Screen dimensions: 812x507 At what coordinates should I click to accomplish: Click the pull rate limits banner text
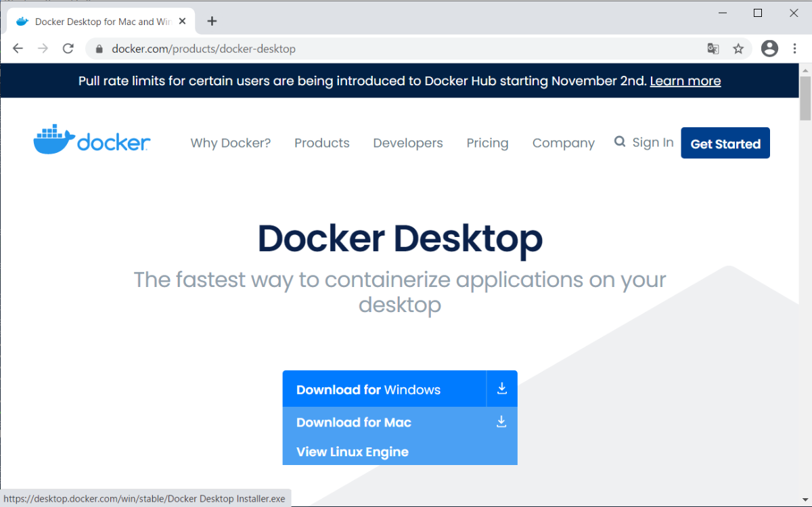coord(362,81)
